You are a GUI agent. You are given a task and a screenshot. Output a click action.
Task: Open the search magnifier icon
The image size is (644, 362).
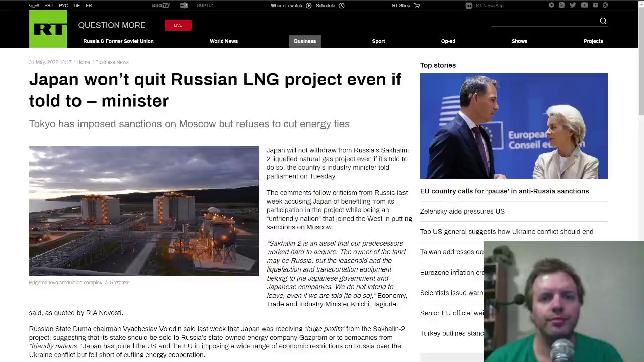coord(603,21)
